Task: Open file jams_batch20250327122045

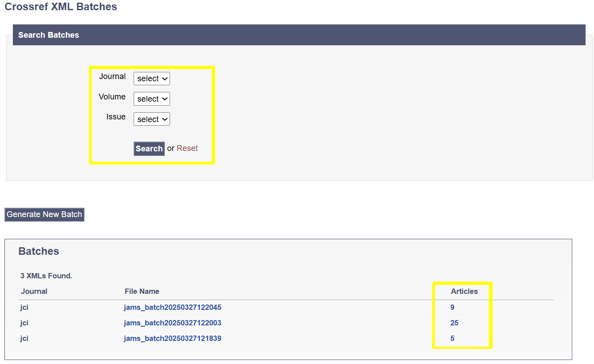Action: 172,307
